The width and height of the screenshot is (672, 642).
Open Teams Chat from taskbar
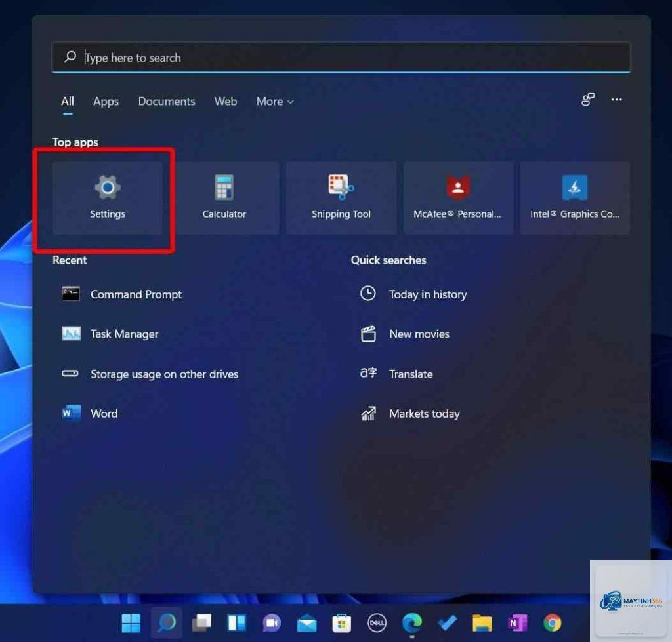[x=272, y=623]
